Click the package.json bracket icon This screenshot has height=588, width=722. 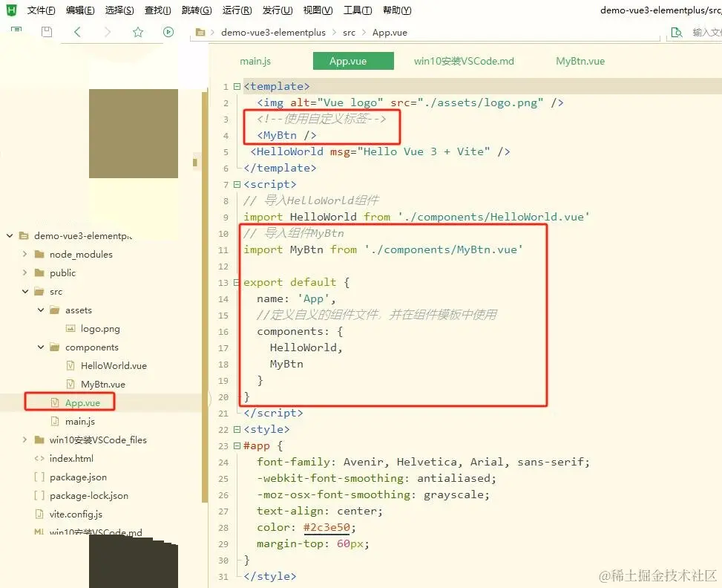[39, 477]
